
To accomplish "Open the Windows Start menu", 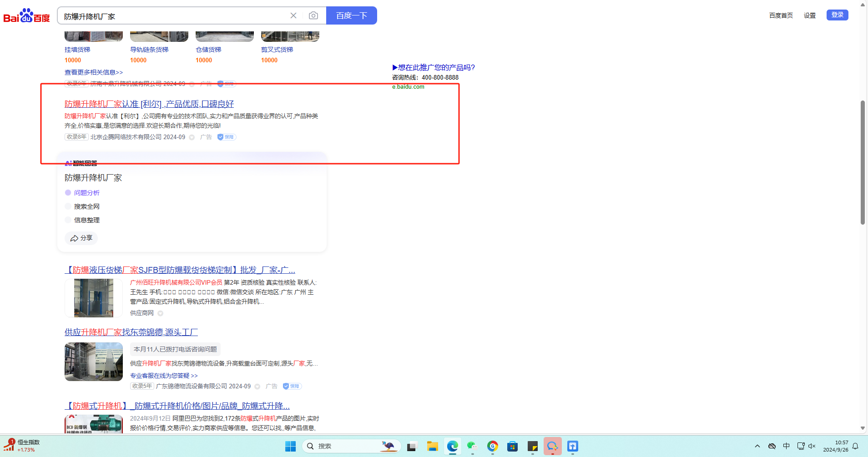I will point(290,446).
